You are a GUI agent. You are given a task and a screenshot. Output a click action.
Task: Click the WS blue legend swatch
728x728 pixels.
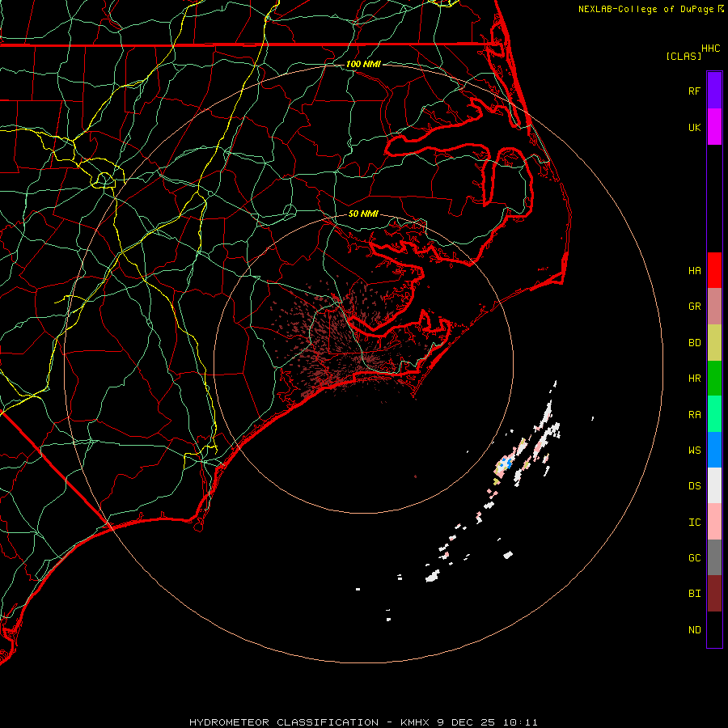coord(714,450)
